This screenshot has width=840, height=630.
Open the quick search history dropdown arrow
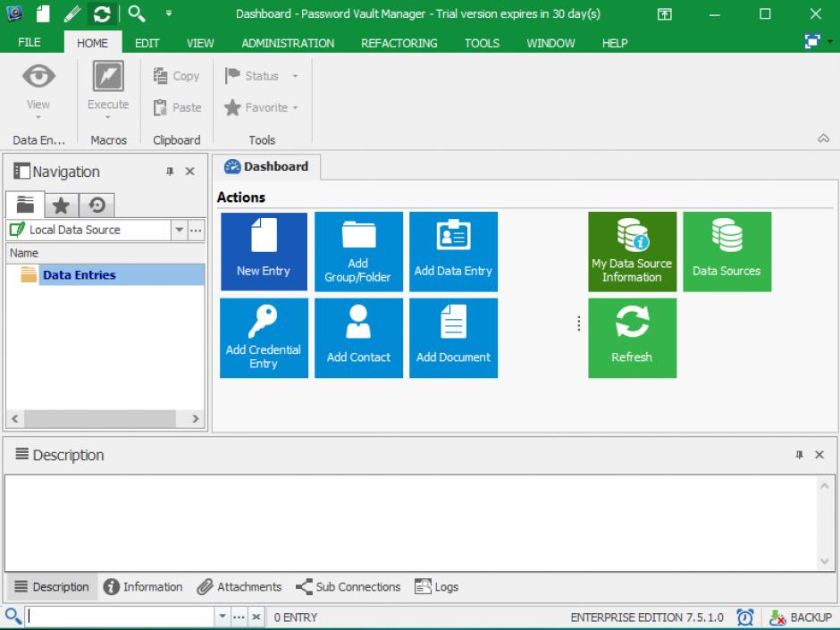tap(223, 617)
